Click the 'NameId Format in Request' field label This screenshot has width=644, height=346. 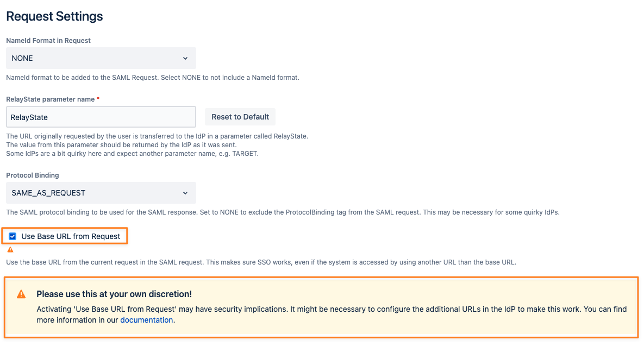pos(48,41)
